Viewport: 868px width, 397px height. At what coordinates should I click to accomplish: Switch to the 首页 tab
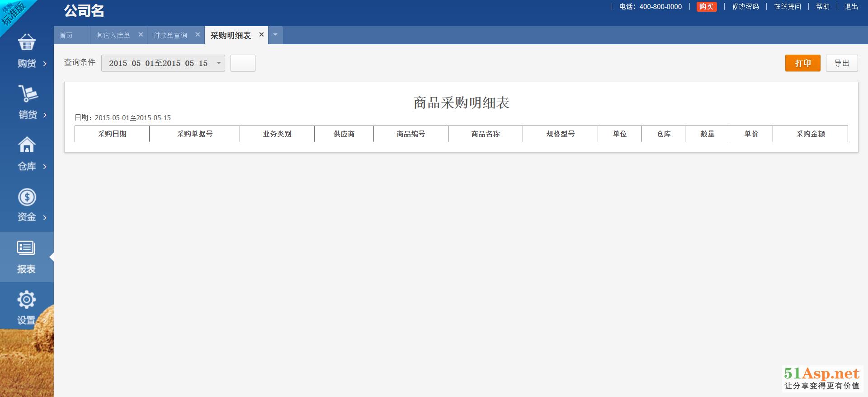(66, 35)
